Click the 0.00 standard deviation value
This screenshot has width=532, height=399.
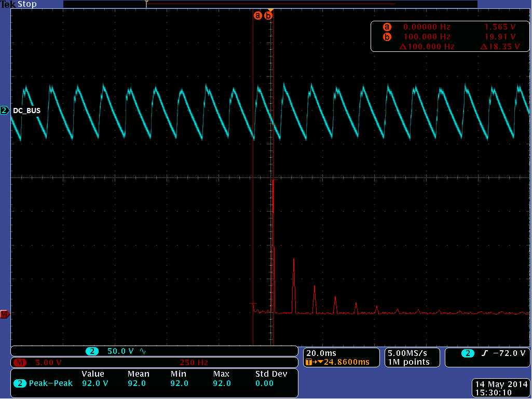264,383
